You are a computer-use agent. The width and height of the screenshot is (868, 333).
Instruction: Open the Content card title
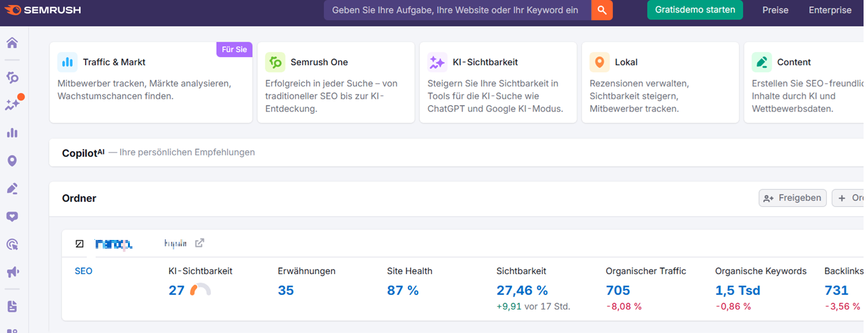[x=794, y=62]
